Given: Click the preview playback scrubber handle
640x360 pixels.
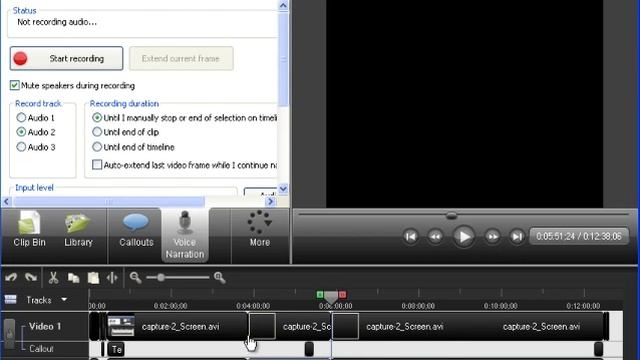Looking at the screenshot, I should (x=451, y=215).
